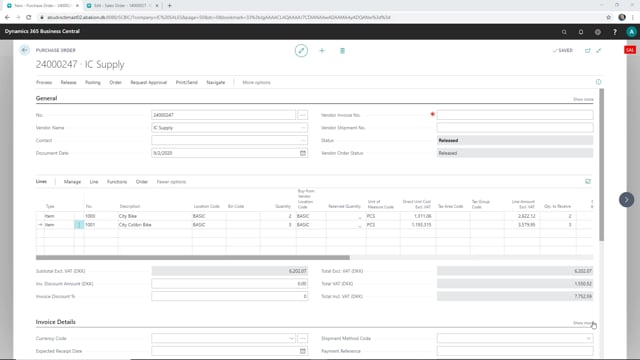Click Fewer options in Lines toolbar

pos(171,182)
